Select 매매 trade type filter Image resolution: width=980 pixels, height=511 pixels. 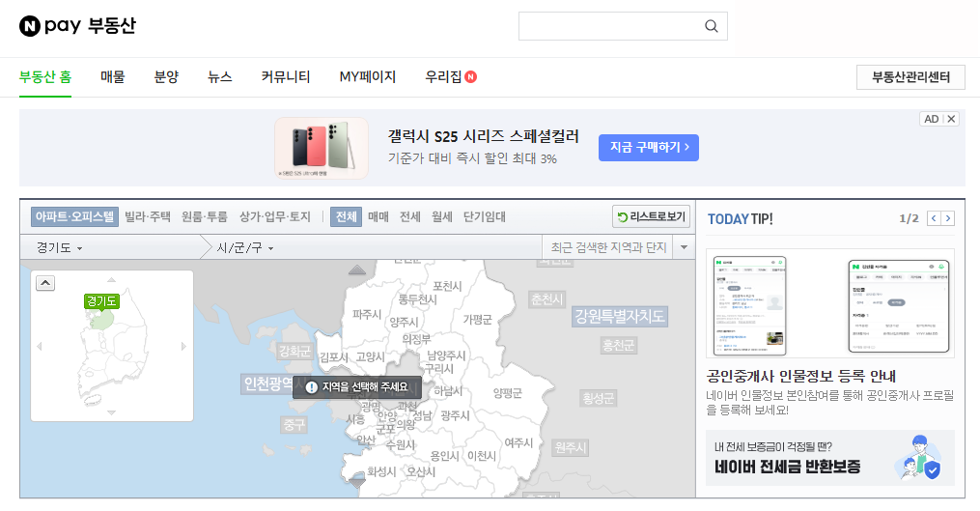(x=378, y=216)
